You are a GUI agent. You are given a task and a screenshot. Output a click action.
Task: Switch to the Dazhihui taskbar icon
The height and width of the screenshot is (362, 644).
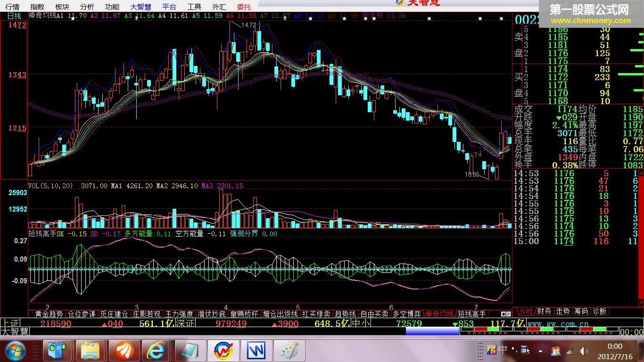[x=223, y=351]
